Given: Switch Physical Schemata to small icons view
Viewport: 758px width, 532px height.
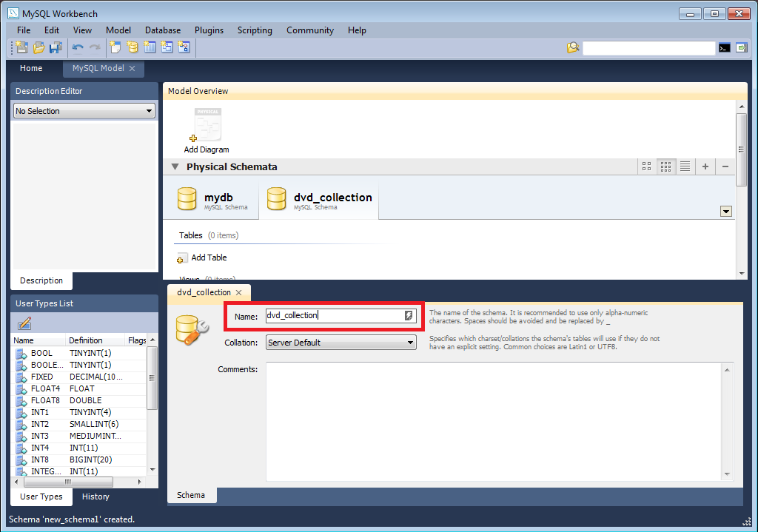Looking at the screenshot, I should pos(665,166).
